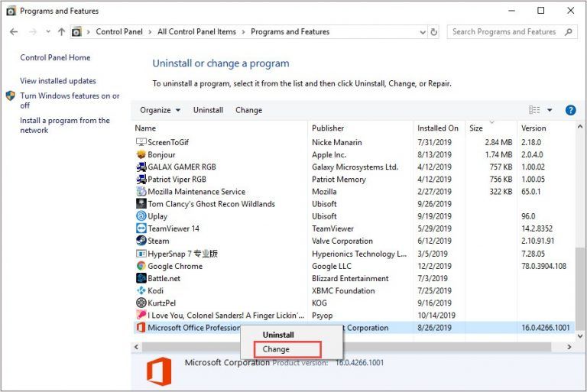The height and width of the screenshot is (392, 587).
Task: Click the Mozilla Maintenance Service icon
Action: tap(141, 192)
